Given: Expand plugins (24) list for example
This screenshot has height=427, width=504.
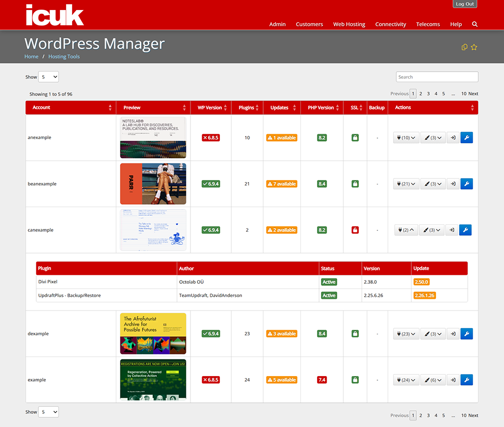Looking at the screenshot, I should click(406, 380).
